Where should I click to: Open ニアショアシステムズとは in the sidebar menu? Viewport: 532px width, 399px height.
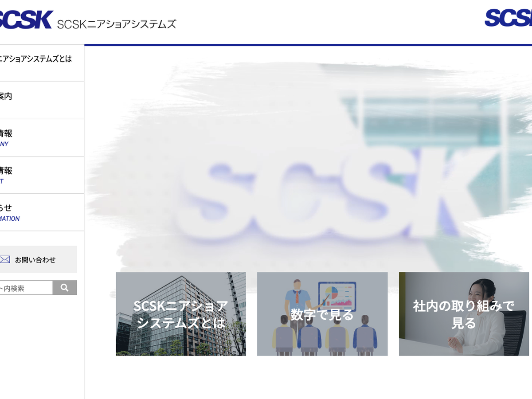(x=35, y=59)
